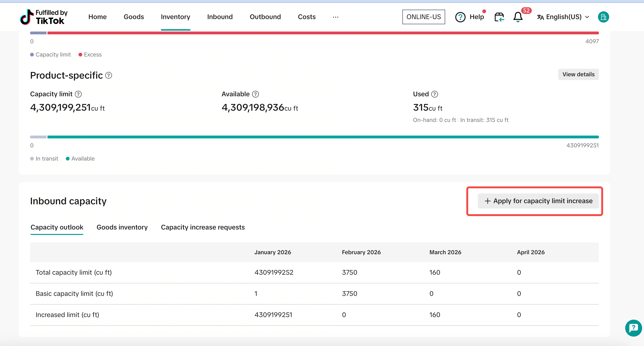Click the Excess legend red dot

(80, 55)
